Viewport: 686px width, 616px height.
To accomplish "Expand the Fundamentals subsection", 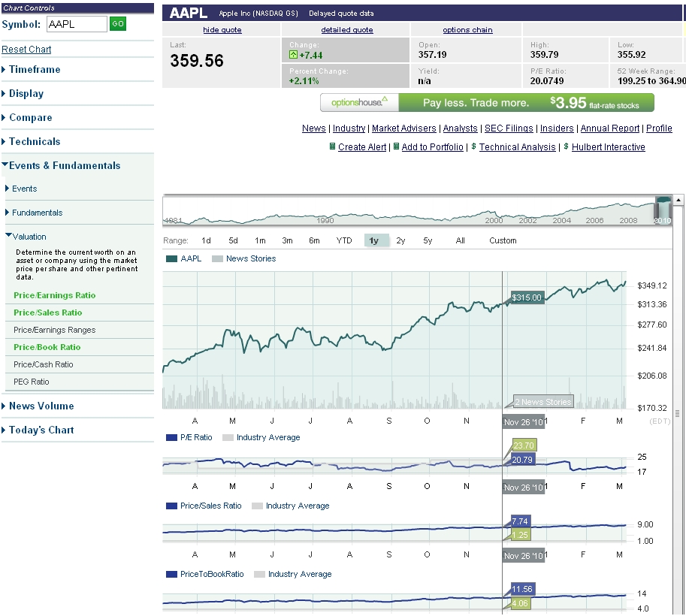I will [37, 213].
